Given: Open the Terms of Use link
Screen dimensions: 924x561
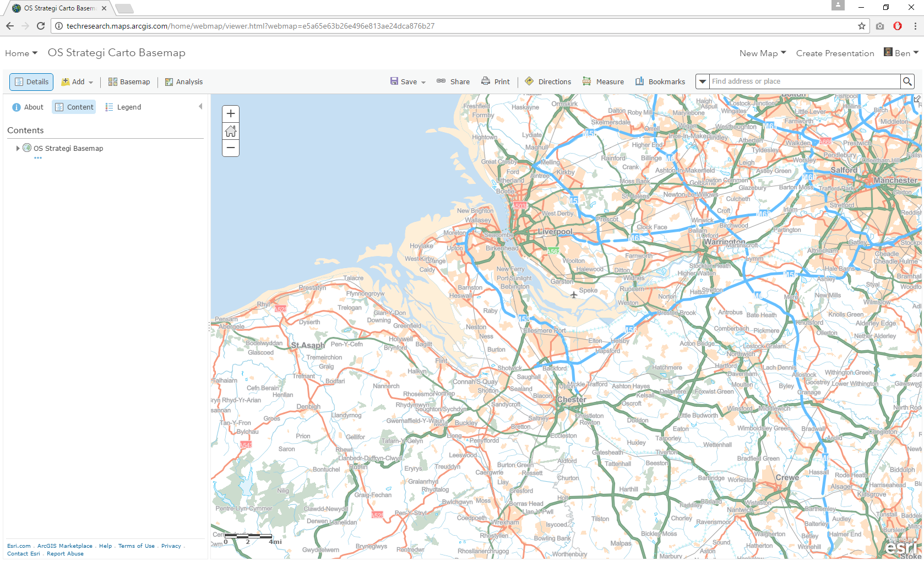Looking at the screenshot, I should 137,546.
